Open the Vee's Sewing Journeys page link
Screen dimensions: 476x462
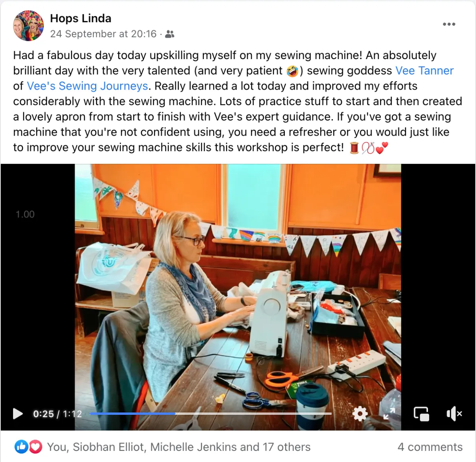87,86
